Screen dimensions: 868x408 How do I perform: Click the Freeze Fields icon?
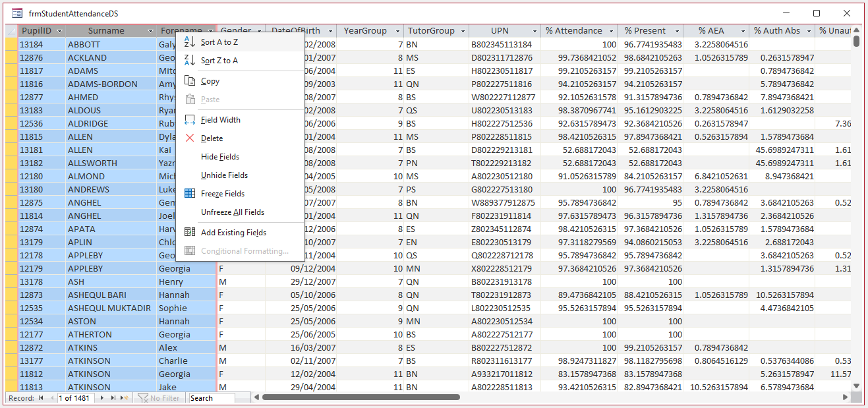pos(190,194)
